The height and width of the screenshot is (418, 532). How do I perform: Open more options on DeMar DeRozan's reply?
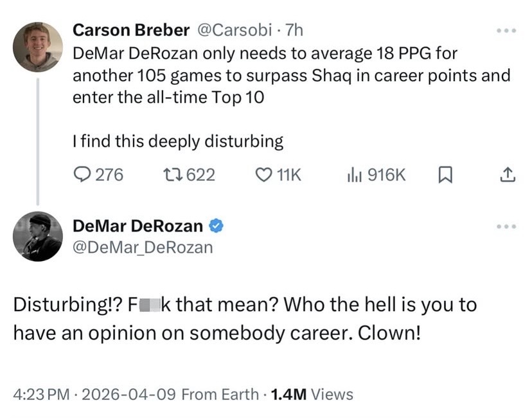(506, 226)
